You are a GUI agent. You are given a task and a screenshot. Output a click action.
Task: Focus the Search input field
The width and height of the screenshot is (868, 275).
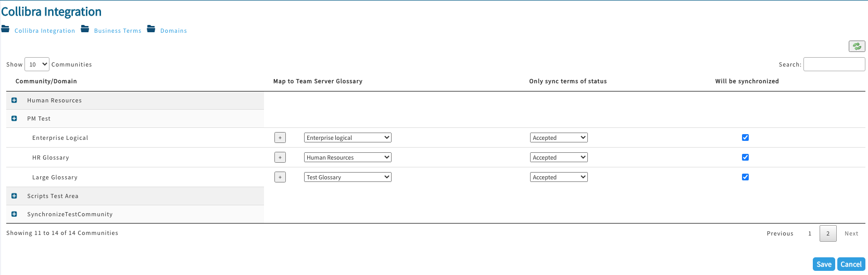[x=834, y=64]
